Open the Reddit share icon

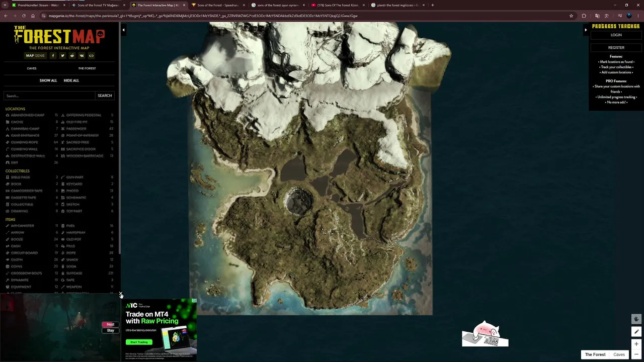point(72,56)
